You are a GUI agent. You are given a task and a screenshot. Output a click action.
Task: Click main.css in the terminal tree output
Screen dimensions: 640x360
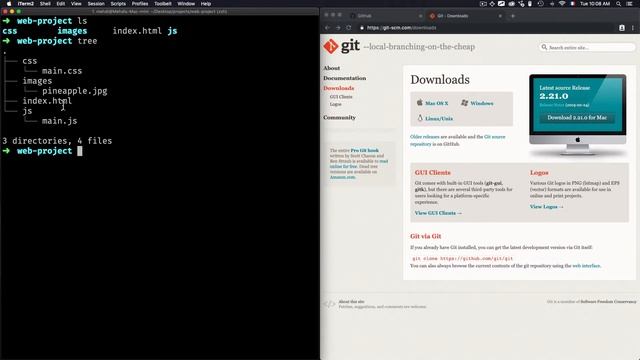pyautogui.click(x=62, y=71)
